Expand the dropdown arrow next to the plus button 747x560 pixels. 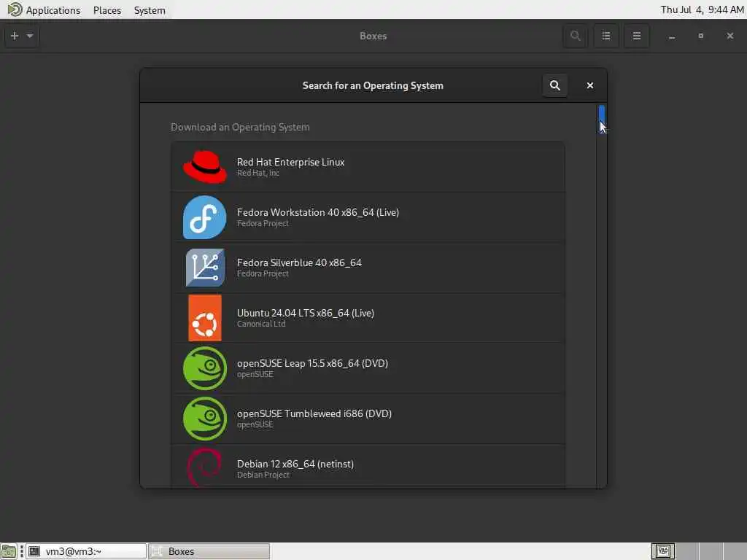[30, 36]
